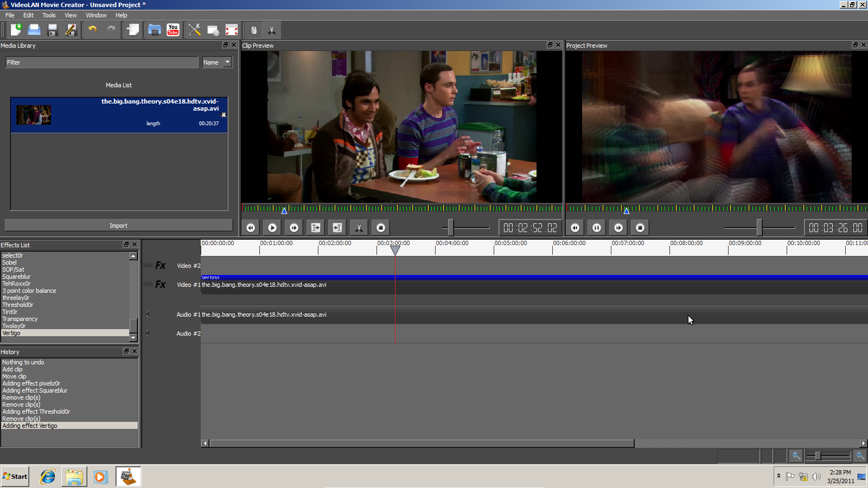The height and width of the screenshot is (488, 868).
Task: Click the YouTube upload toolbar icon
Action: tap(173, 30)
